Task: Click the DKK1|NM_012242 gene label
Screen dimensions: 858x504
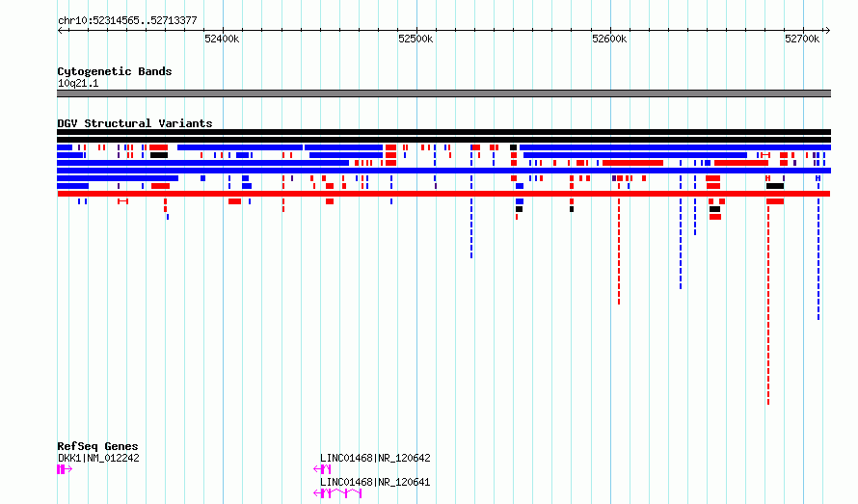Action: point(98,458)
